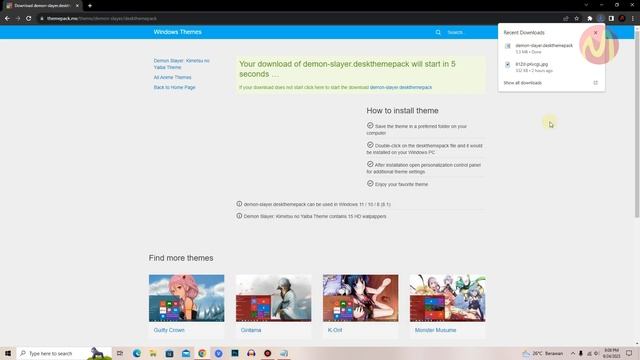The width and height of the screenshot is (640, 360).
Task: Bookmark this page with the star icon
Action: 577,18
